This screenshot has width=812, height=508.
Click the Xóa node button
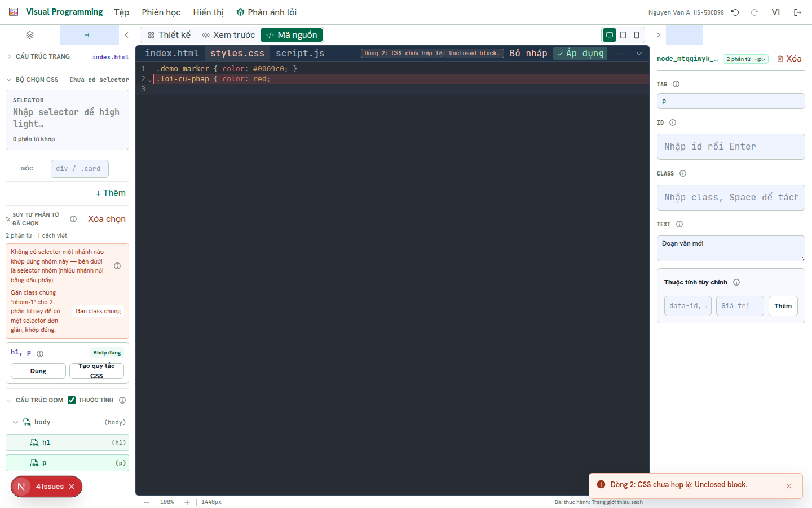pyautogui.click(x=789, y=59)
